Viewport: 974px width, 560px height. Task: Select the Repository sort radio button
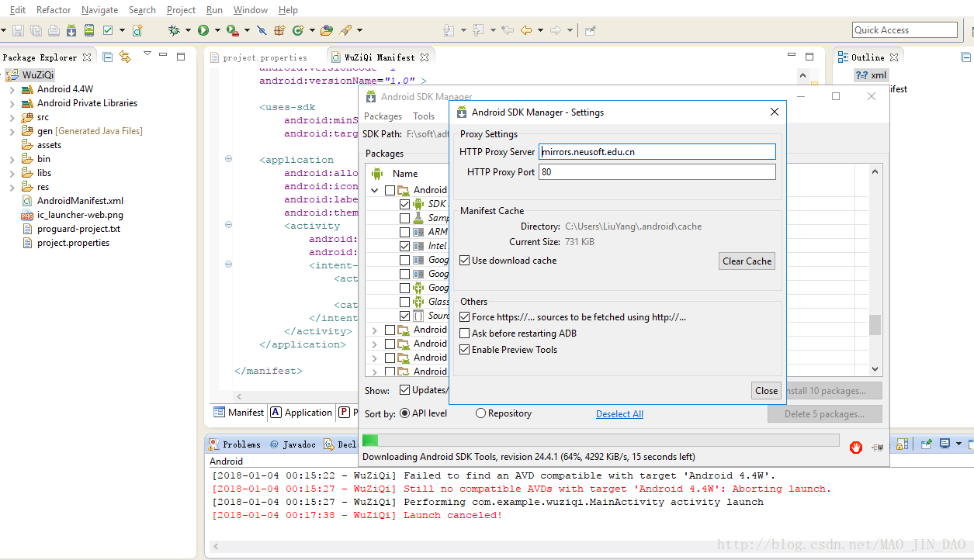pyautogui.click(x=480, y=413)
